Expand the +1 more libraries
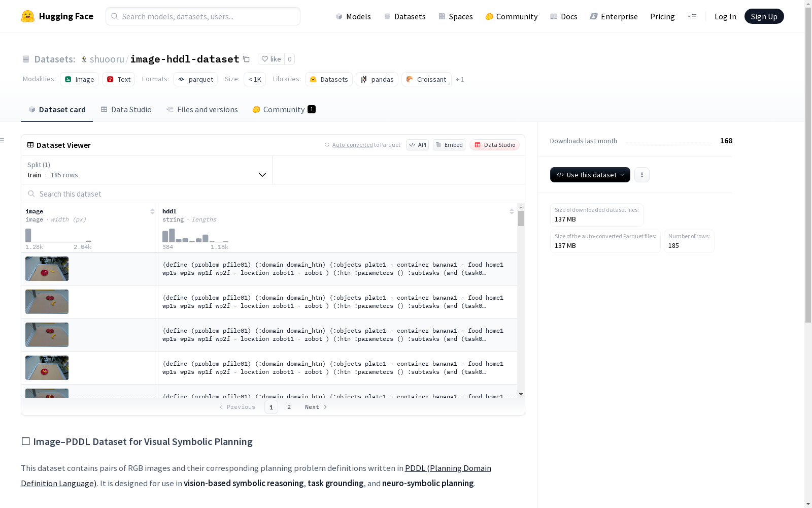Viewport: 812px width, 508px height. [x=460, y=79]
